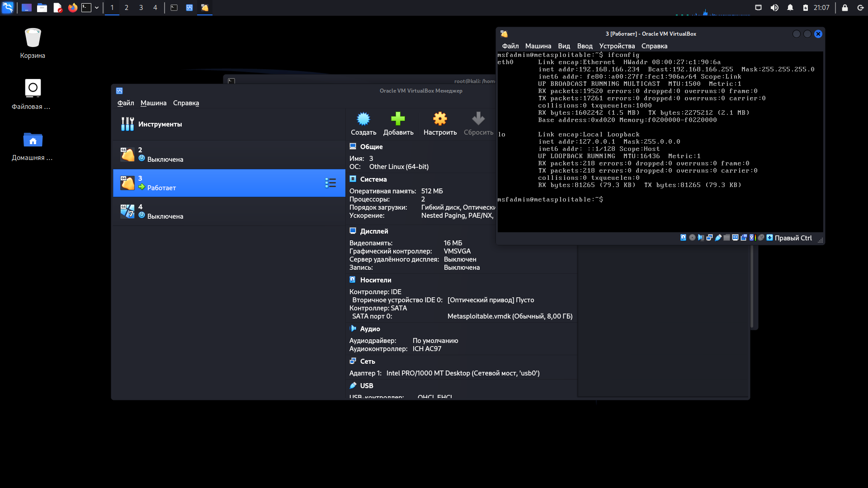Launch terminal emulator from the top panel
The width and height of the screenshot is (868, 488).
[86, 8]
